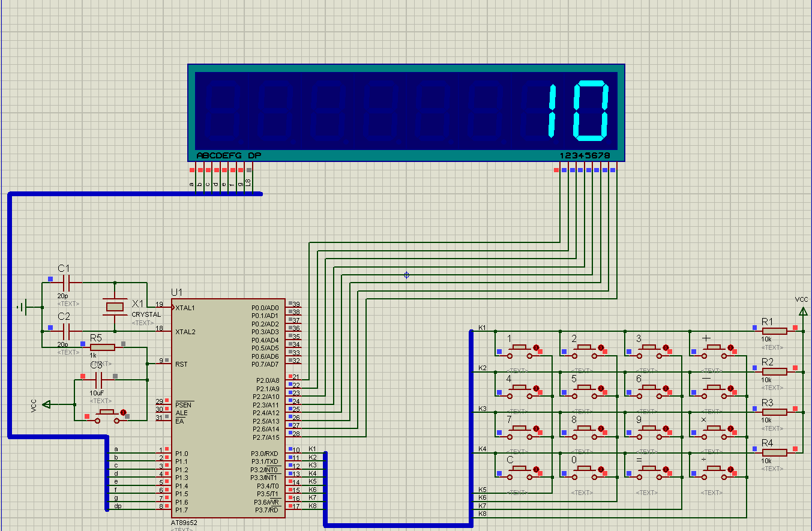The width and height of the screenshot is (812, 531).
Task: Select capacitor C1 20p
Action: coord(67,282)
